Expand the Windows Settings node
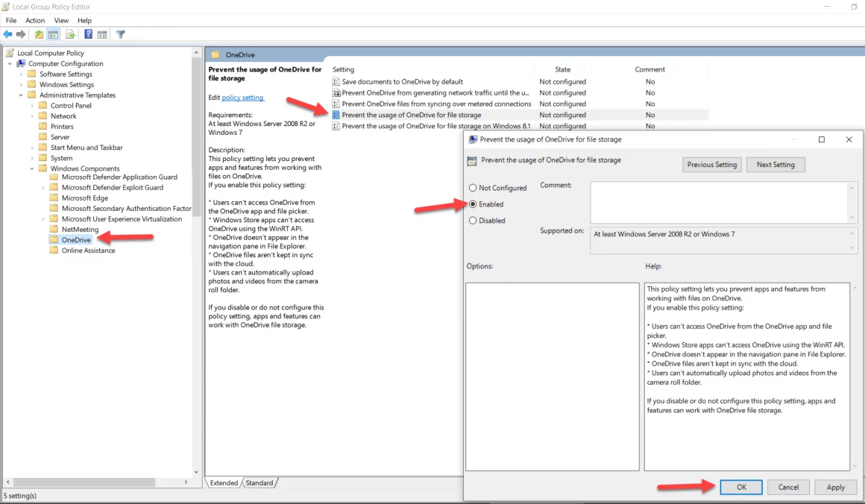This screenshot has height=504, width=865. (21, 84)
